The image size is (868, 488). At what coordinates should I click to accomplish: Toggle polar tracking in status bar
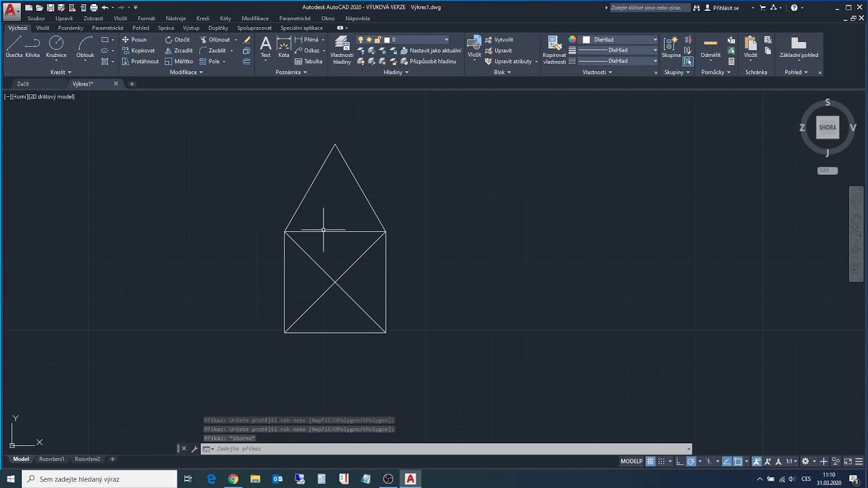(691, 462)
